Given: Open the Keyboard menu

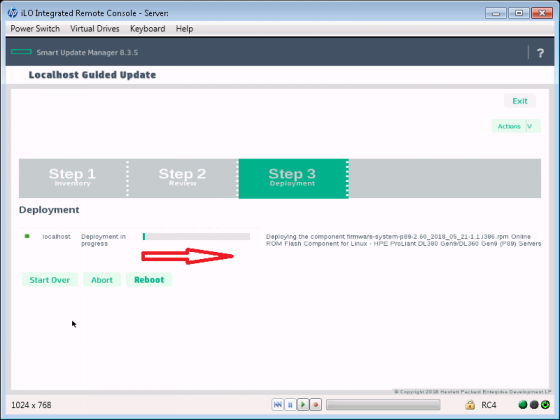Looking at the screenshot, I should pyautogui.click(x=148, y=29).
